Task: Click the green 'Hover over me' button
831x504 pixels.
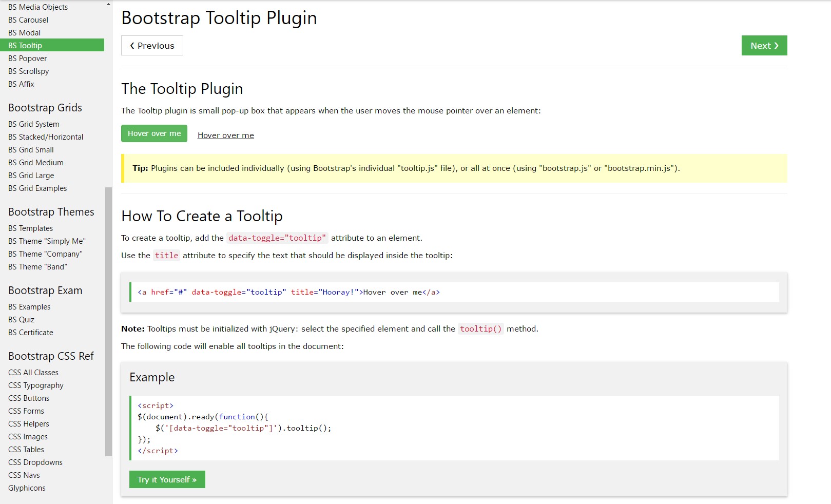Action: pyautogui.click(x=153, y=133)
